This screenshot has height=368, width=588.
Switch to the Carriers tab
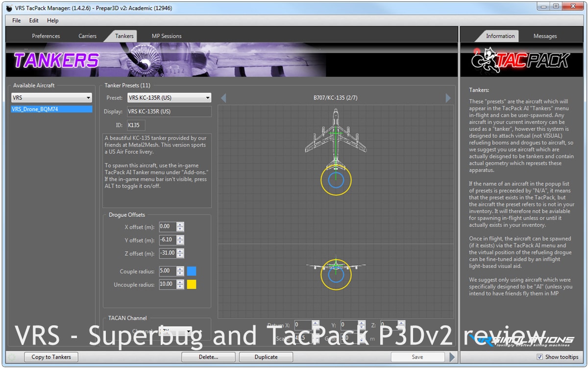pyautogui.click(x=87, y=36)
